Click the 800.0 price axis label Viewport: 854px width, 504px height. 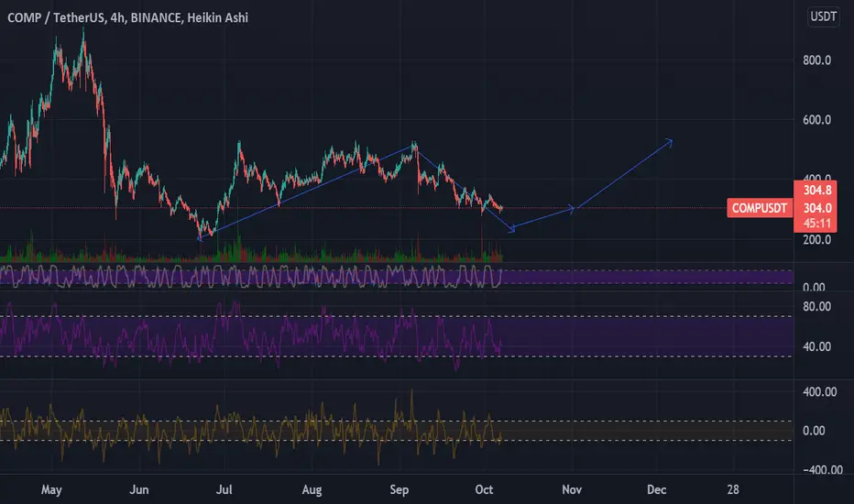tap(816, 60)
